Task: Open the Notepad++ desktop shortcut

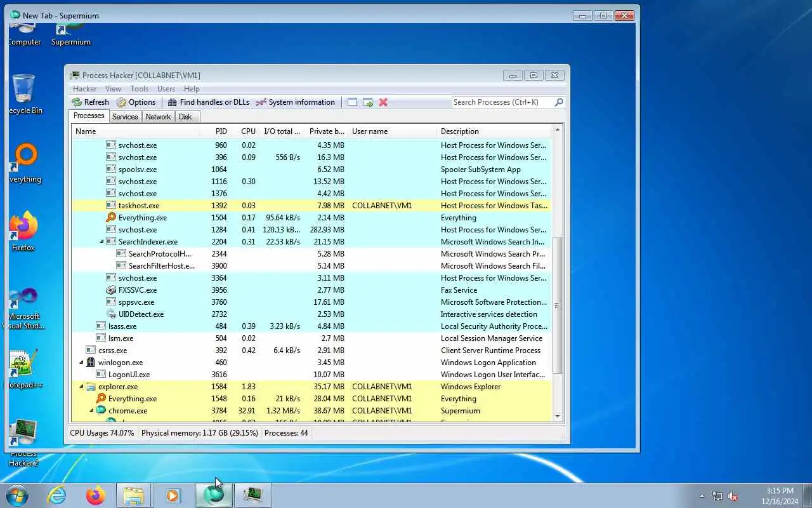Action: tap(23, 368)
